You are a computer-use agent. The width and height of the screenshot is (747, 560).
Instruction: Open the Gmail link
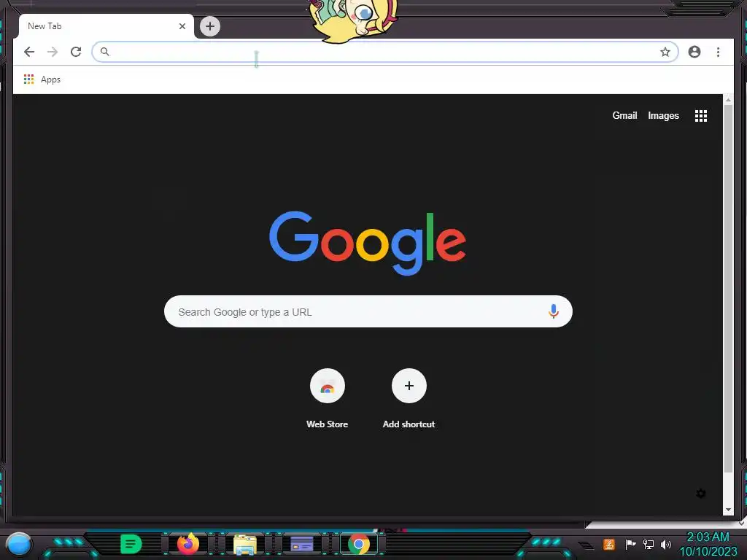click(624, 116)
